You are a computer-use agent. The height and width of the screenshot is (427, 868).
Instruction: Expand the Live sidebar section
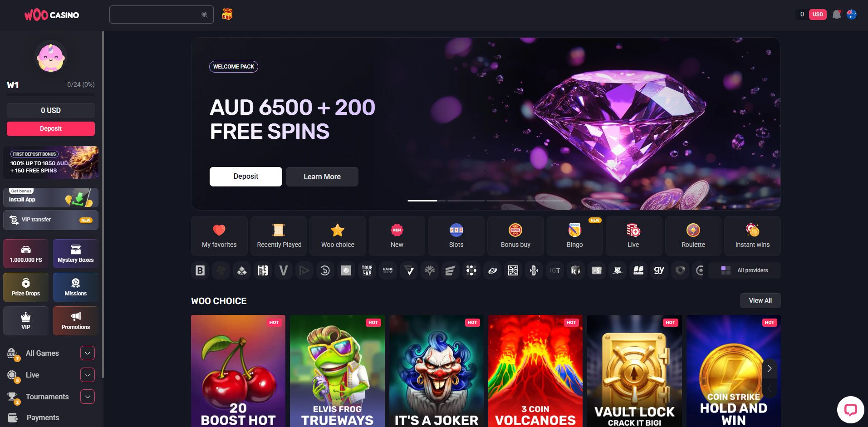[x=88, y=375]
